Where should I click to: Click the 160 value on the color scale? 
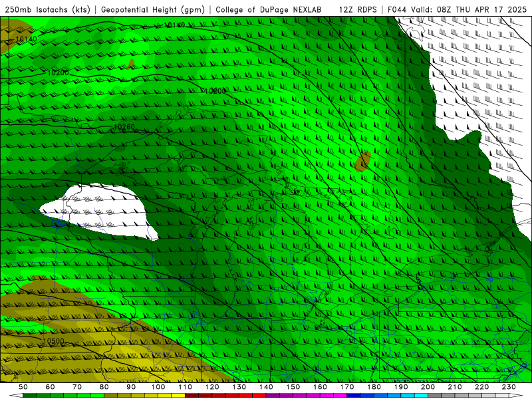tap(320, 387)
